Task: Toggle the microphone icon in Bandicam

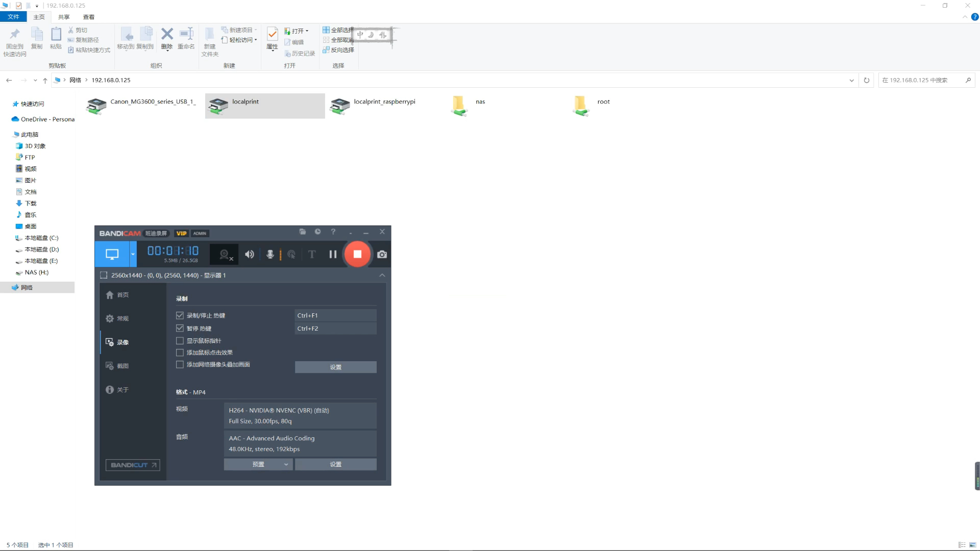Action: click(270, 254)
